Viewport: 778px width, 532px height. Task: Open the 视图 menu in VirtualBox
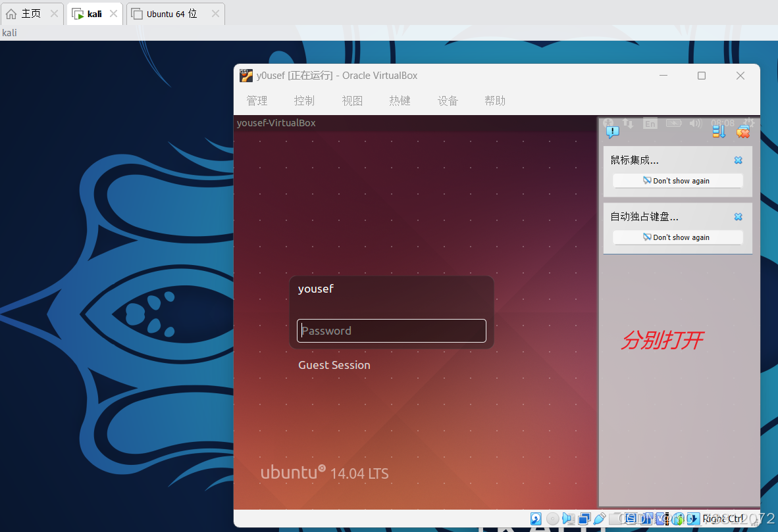pyautogui.click(x=352, y=101)
